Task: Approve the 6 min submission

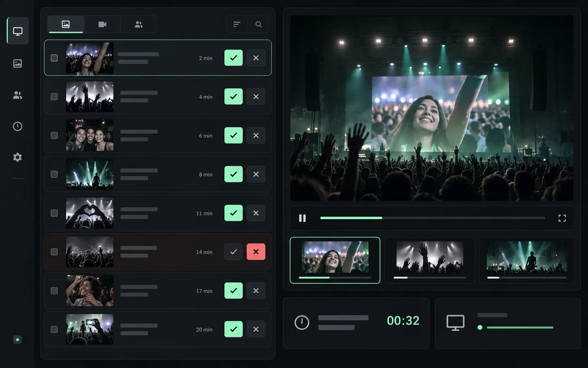Action: [x=234, y=135]
